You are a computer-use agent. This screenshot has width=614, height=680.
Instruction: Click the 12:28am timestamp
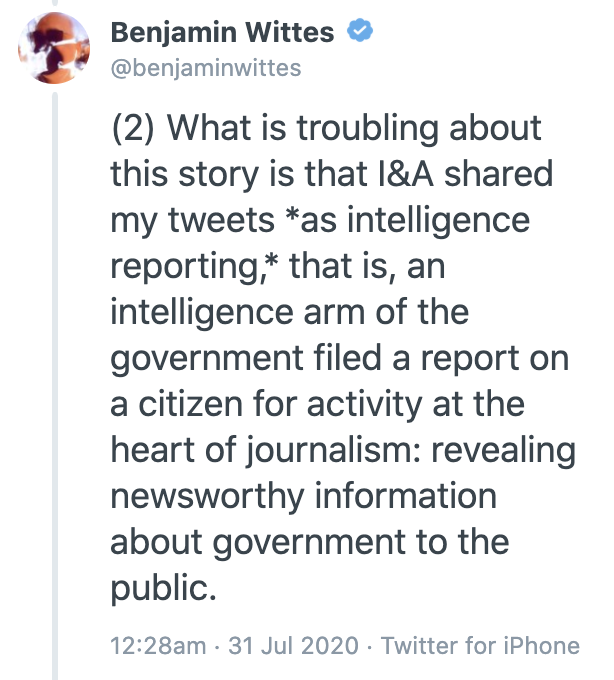click(158, 645)
